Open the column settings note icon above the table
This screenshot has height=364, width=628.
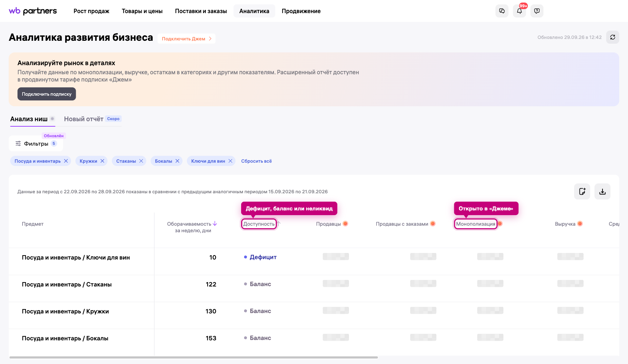(582, 191)
